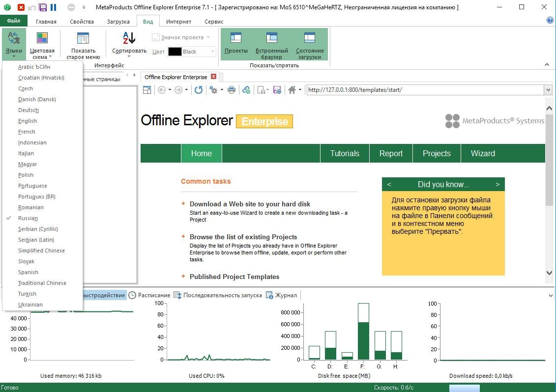Open the Последовательность запуска tab
The image size is (556, 392).
click(218, 295)
